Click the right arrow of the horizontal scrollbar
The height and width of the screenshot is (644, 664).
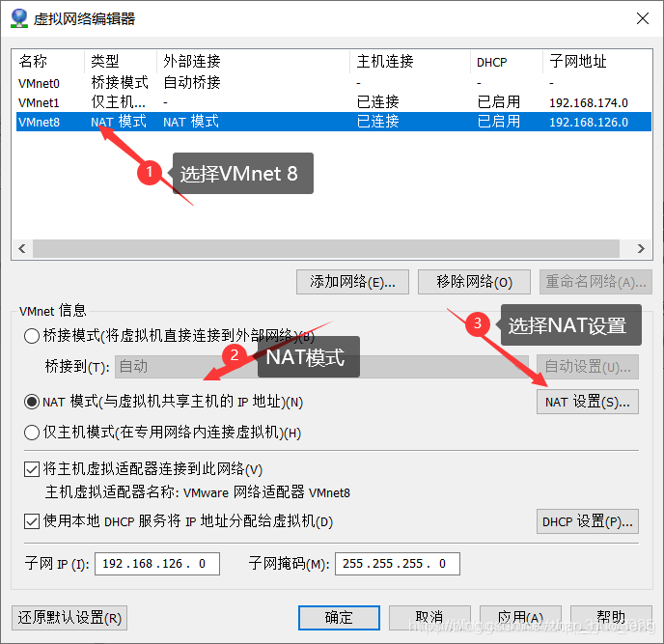[x=641, y=248]
